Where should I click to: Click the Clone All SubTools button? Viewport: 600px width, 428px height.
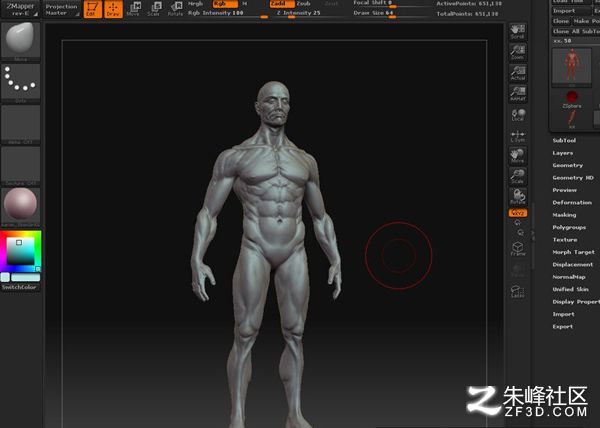tap(576, 31)
